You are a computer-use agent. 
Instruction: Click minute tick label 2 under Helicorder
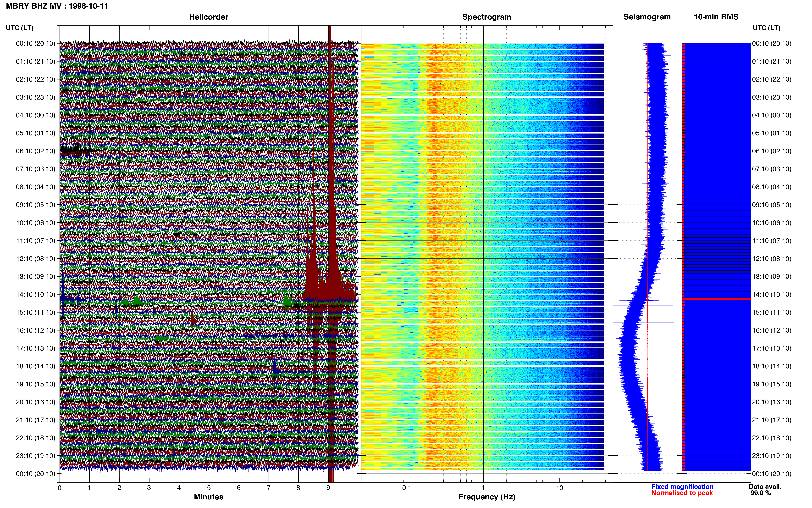click(119, 488)
